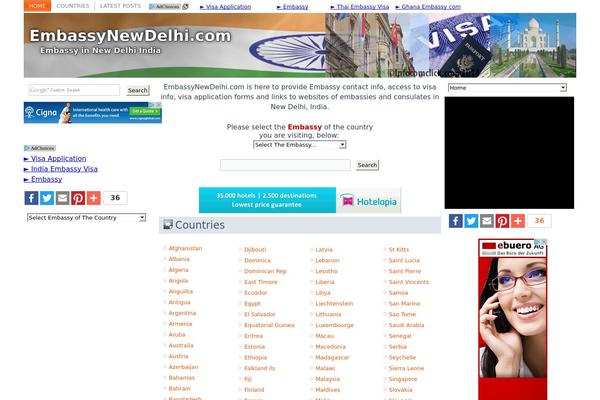The image size is (600, 400).
Task: Click Search button under embassy selector
Action: 367,165
